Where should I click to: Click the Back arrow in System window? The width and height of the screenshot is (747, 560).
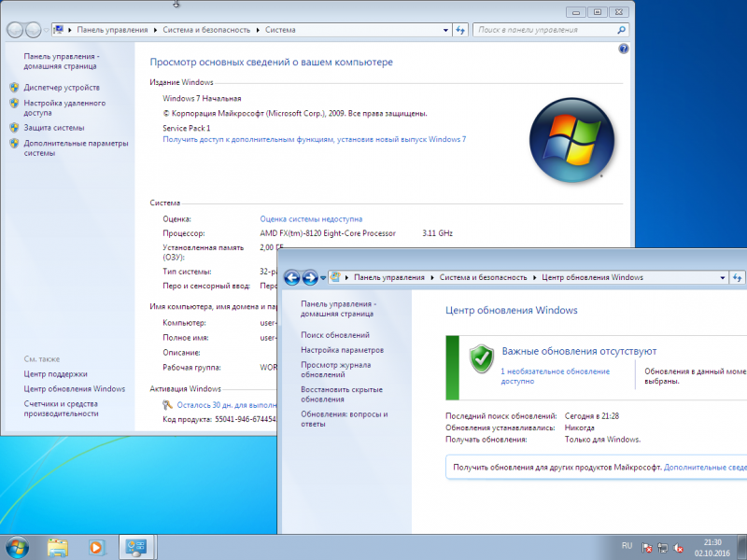pos(15,30)
